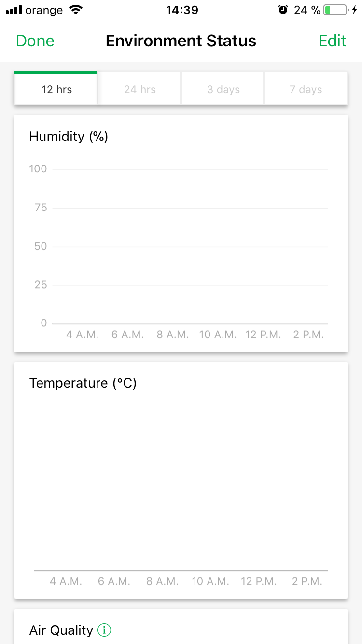The width and height of the screenshot is (362, 644).
Task: Select the 12 hrs tab
Action: (x=56, y=89)
